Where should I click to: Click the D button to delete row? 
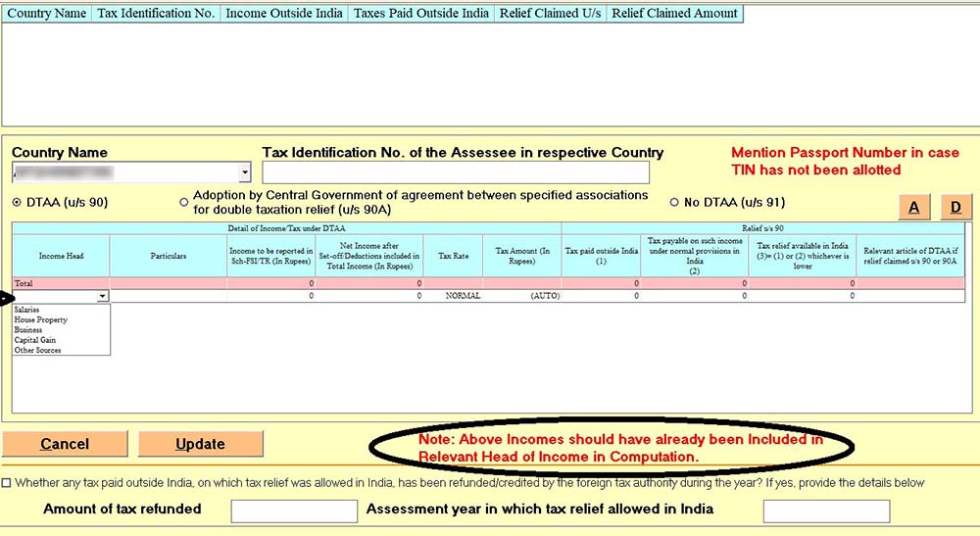click(x=955, y=207)
